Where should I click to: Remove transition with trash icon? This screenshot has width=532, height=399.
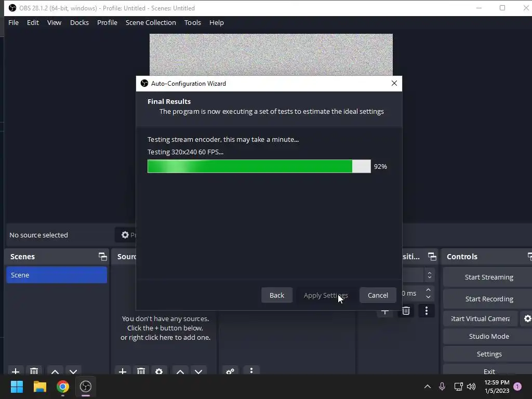(406, 311)
